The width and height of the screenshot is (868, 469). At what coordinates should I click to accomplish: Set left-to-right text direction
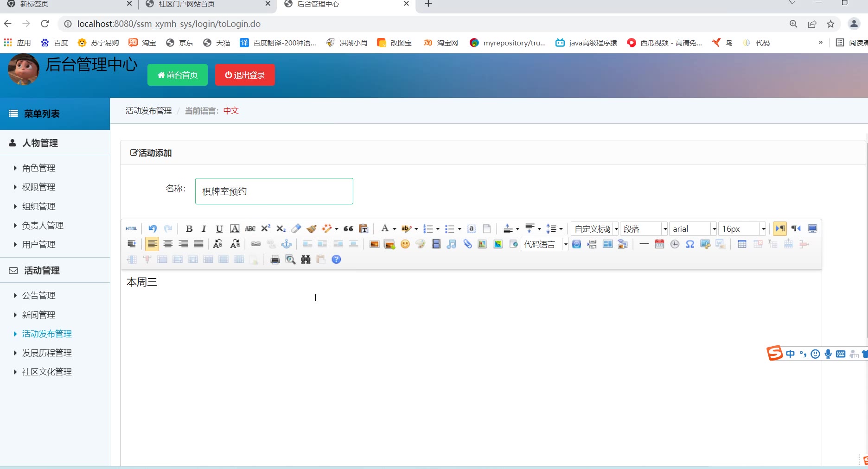(x=780, y=228)
